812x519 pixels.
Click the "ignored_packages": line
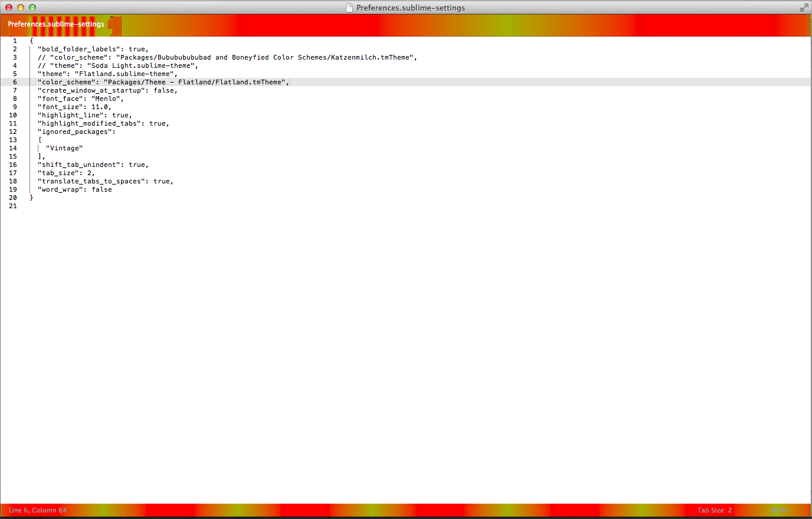(x=77, y=132)
